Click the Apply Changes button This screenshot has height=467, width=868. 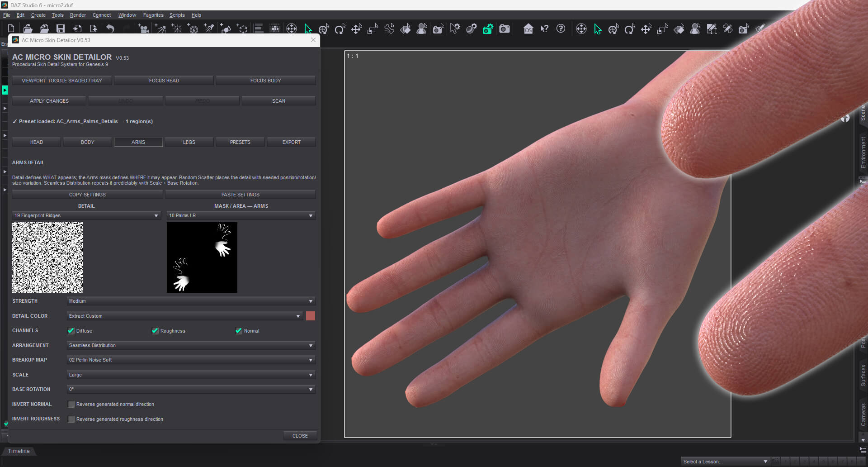(x=49, y=101)
